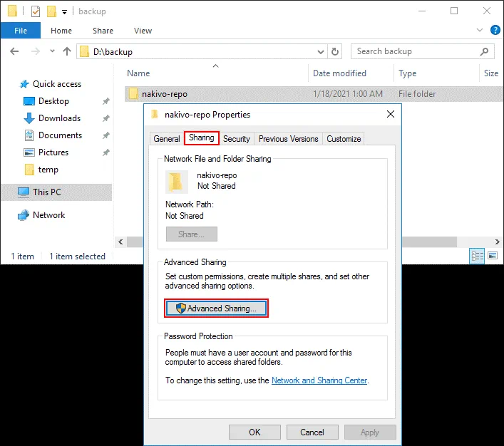Click the properties checkmark quick-access icon
Screen dimensions: 504x446
pyautogui.click(x=36, y=11)
